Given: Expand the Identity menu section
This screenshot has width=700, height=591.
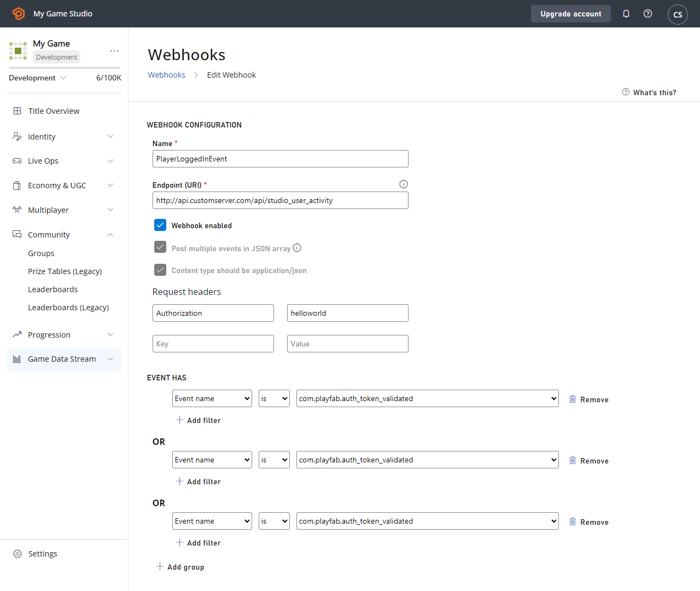Looking at the screenshot, I should pyautogui.click(x=64, y=136).
